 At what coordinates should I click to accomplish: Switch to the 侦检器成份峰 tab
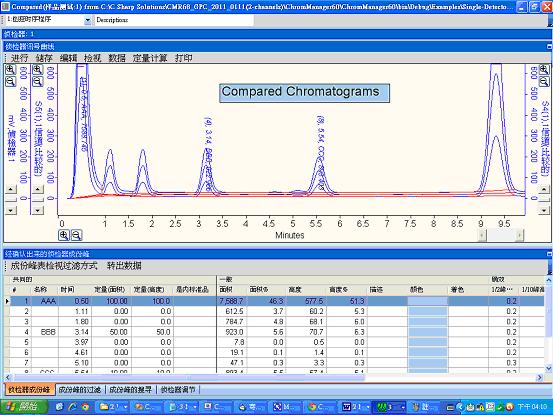pos(30,390)
